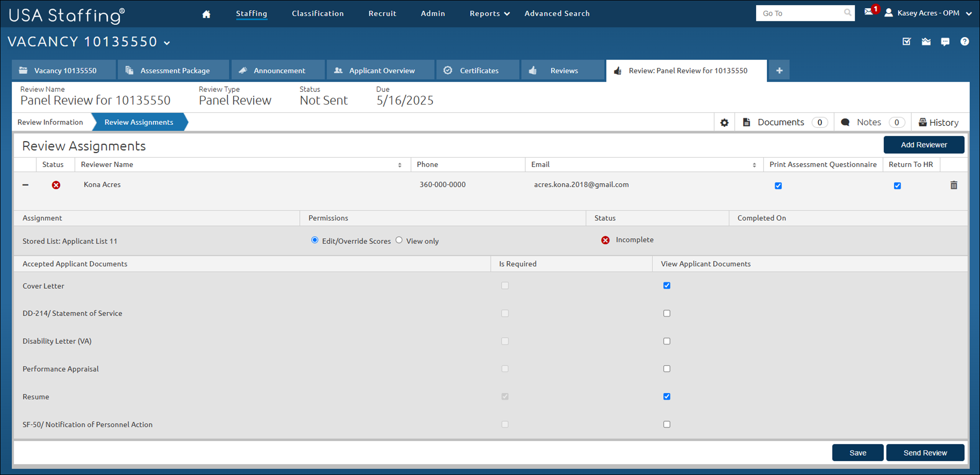Expand the Reports dropdown menu
The width and height of the screenshot is (980, 475).
[489, 14]
